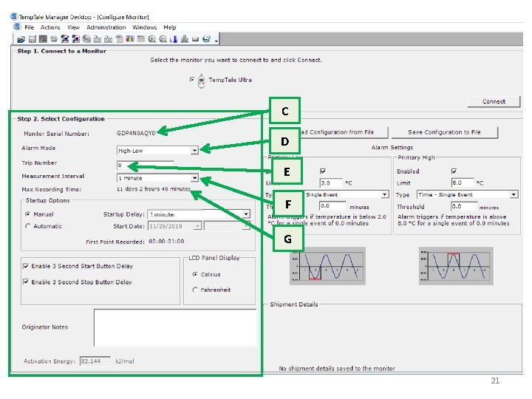The image size is (532, 399).
Task: Click the blue globe help toolbar icon
Action: 206,39
